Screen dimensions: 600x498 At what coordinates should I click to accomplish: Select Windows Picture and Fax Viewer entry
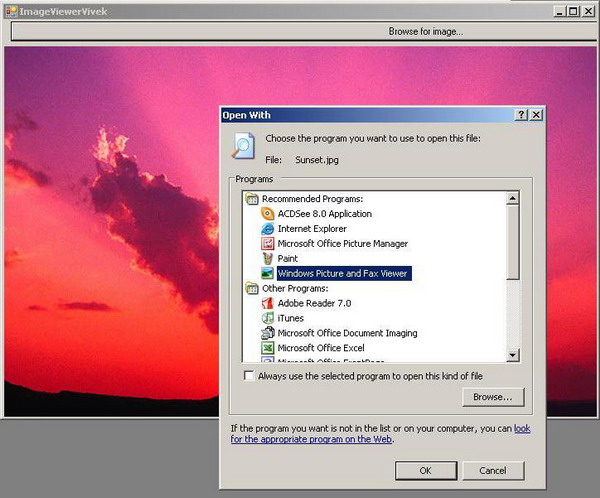click(x=344, y=273)
